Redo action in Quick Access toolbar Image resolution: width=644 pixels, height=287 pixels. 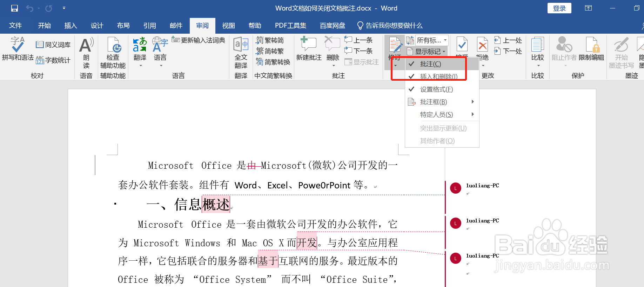(x=49, y=8)
